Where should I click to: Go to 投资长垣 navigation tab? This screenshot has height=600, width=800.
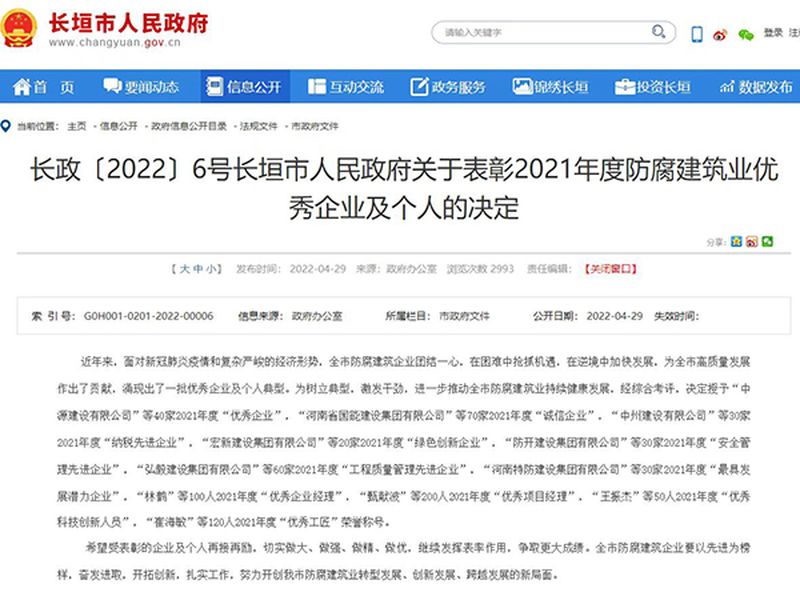tap(652, 87)
